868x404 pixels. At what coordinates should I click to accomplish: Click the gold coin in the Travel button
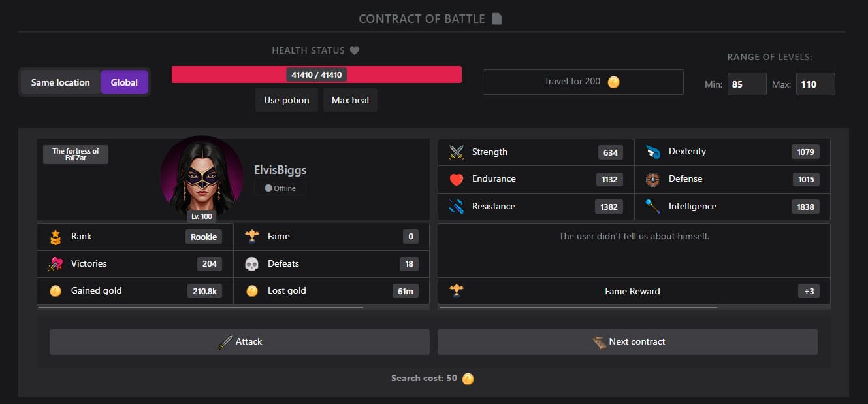pyautogui.click(x=613, y=82)
